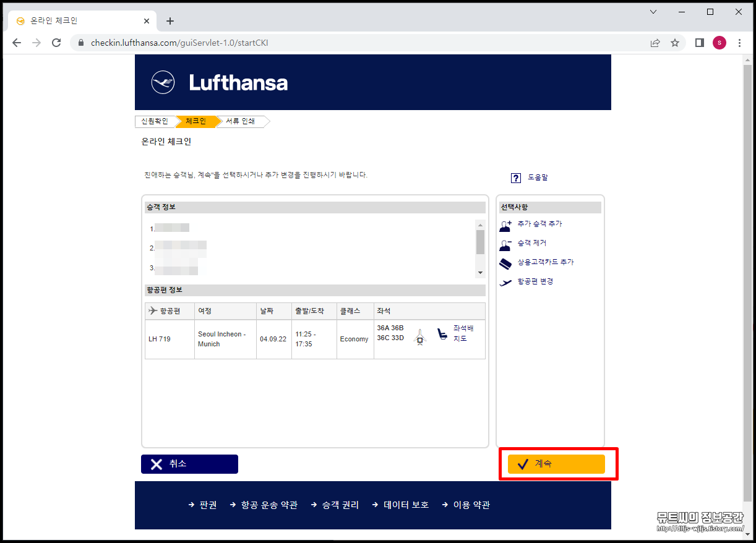Go back with browser back arrow
756x543 pixels.
click(17, 43)
